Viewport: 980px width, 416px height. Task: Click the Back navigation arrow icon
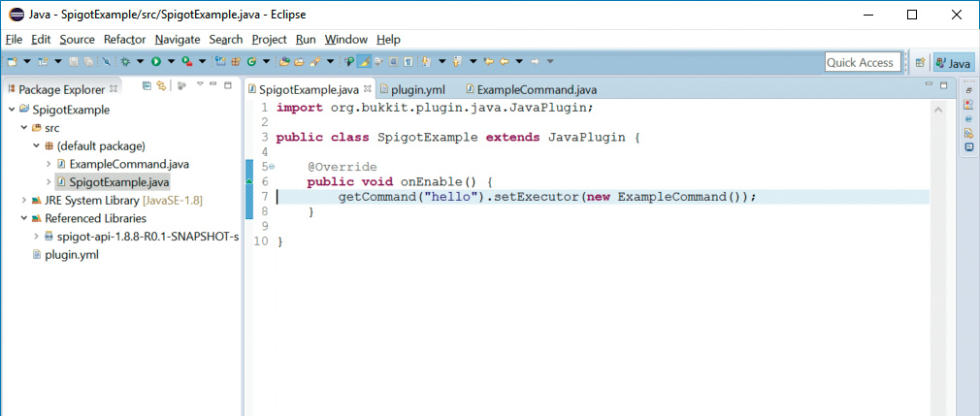pyautogui.click(x=504, y=61)
